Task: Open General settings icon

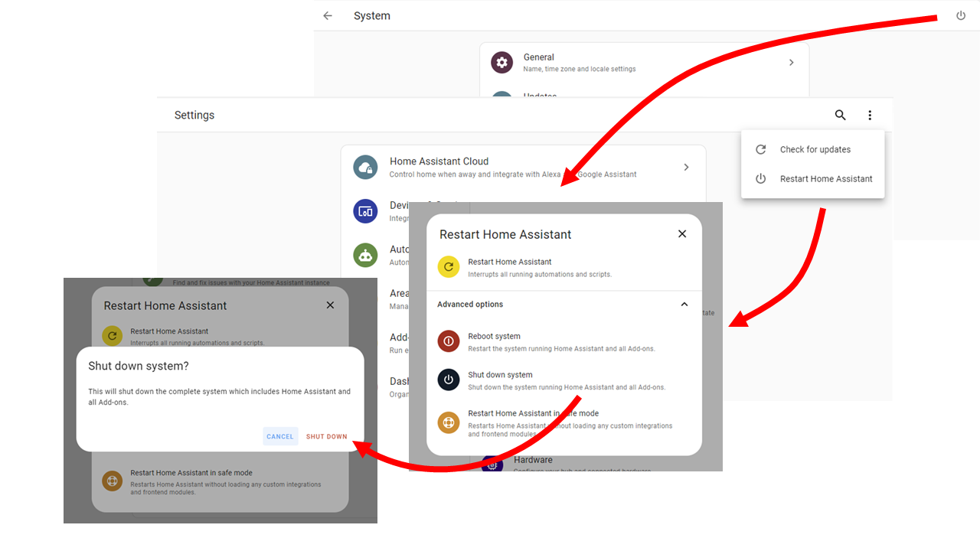Action: pyautogui.click(x=502, y=63)
